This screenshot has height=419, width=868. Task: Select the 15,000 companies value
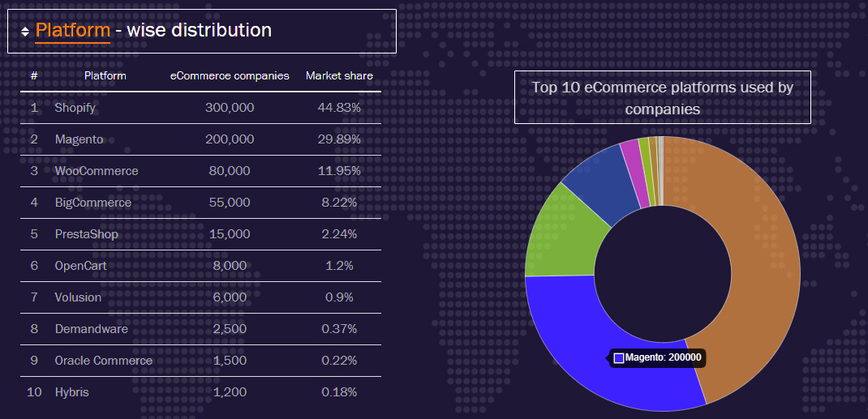[x=230, y=234]
